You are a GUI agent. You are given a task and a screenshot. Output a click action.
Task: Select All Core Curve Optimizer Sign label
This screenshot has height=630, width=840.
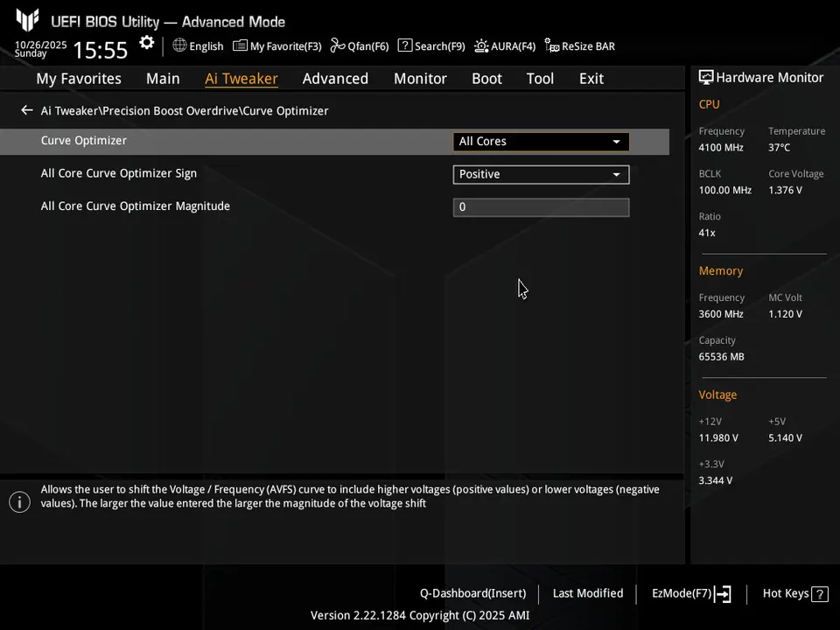119,173
